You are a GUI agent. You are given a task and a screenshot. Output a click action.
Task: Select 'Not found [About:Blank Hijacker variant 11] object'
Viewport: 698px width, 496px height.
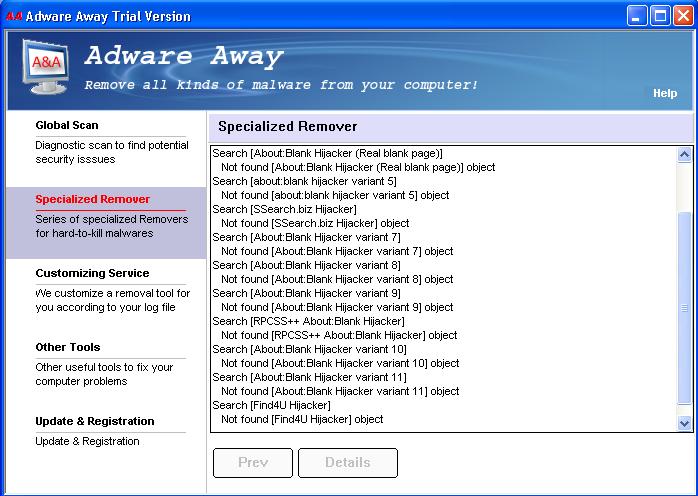coord(340,391)
